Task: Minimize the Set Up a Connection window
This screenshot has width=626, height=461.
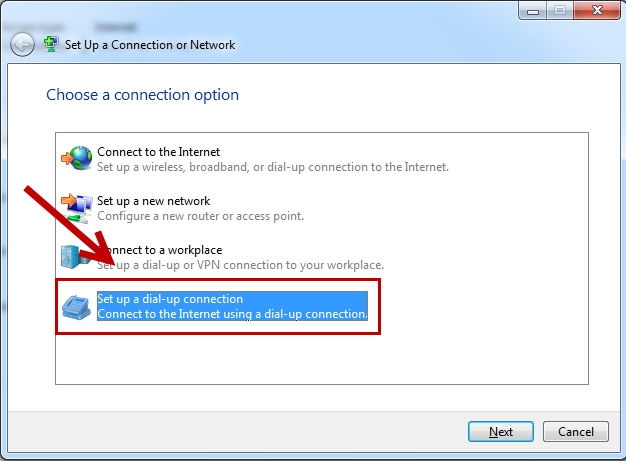Action: point(533,10)
